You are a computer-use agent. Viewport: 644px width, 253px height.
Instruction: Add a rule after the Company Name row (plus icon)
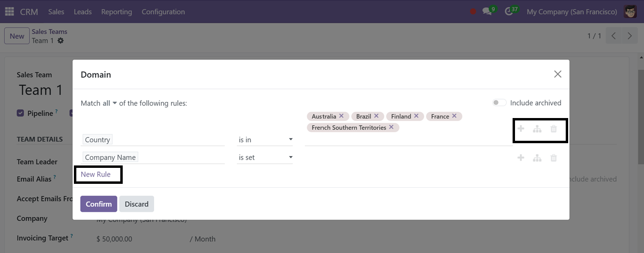pyautogui.click(x=521, y=158)
